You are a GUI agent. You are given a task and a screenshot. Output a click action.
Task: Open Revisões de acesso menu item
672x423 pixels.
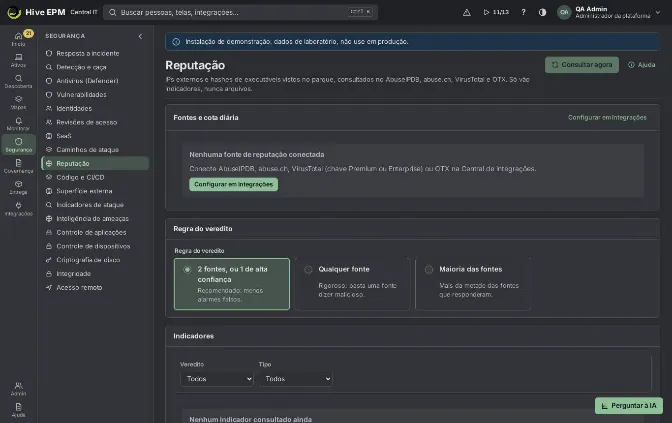click(x=95, y=122)
